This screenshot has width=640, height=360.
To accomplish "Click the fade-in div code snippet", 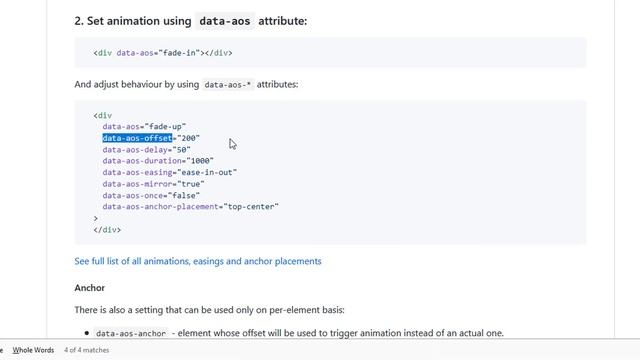I will click(163, 53).
